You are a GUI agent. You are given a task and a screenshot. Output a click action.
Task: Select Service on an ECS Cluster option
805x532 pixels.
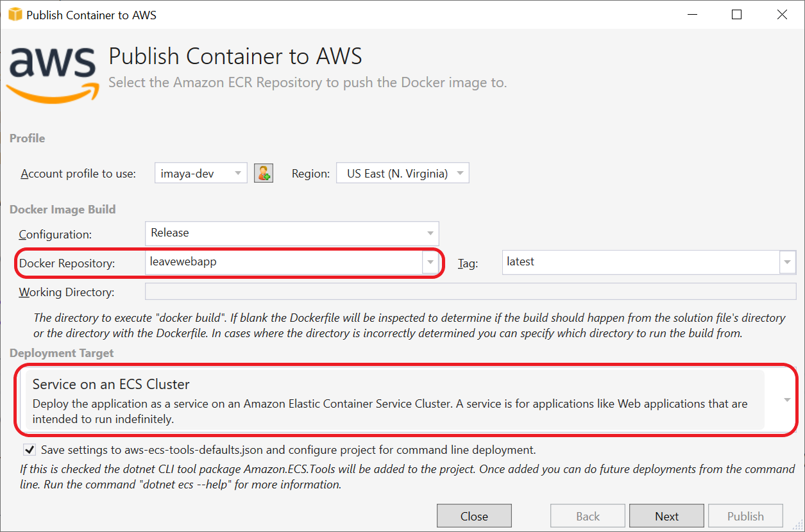(394, 400)
